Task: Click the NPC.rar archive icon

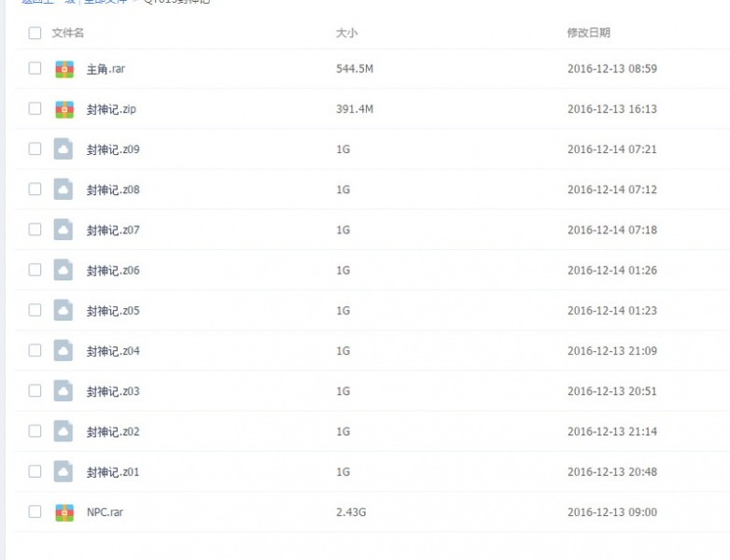Action: (64, 512)
